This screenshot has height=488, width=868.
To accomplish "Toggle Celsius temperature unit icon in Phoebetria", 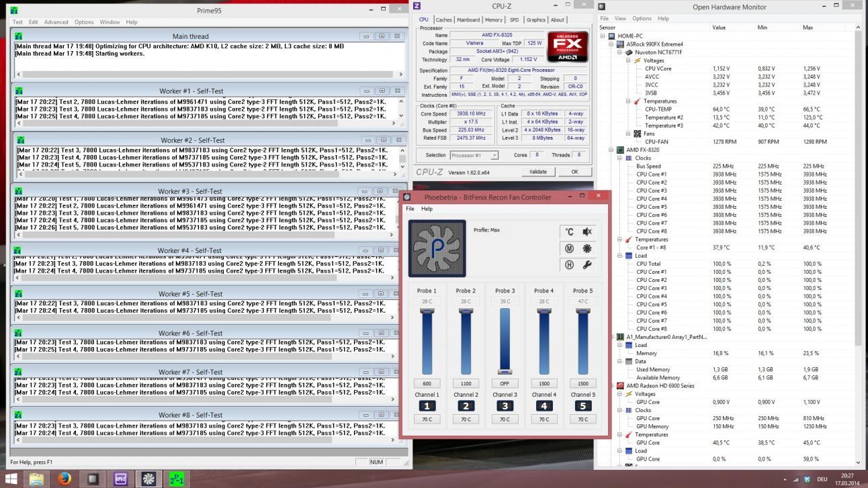I will tap(569, 232).
